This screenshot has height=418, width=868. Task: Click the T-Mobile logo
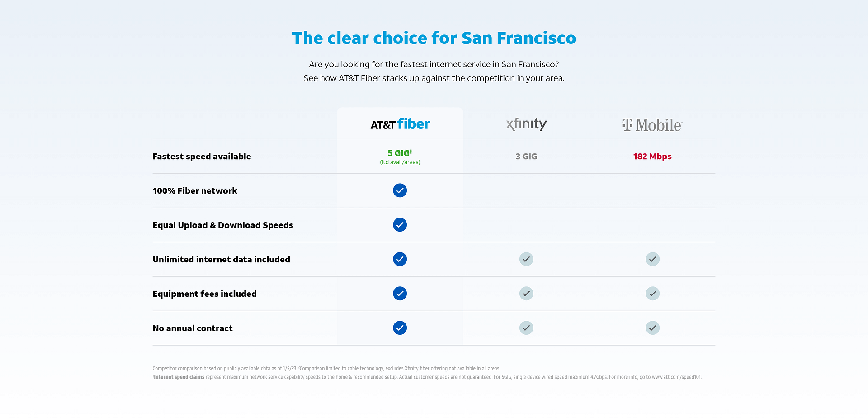(x=652, y=125)
